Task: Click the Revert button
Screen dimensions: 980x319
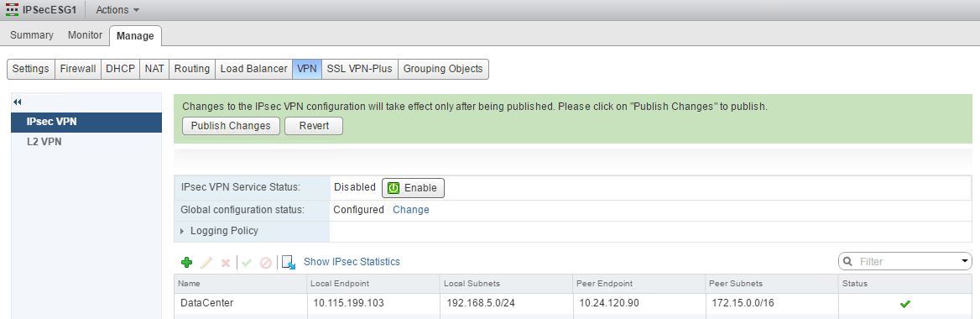Action: click(314, 126)
